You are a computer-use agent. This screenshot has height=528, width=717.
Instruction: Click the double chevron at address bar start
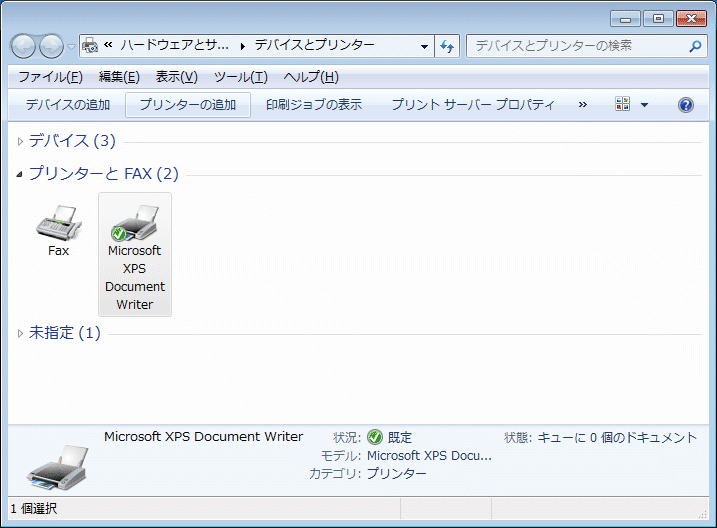click(108, 45)
